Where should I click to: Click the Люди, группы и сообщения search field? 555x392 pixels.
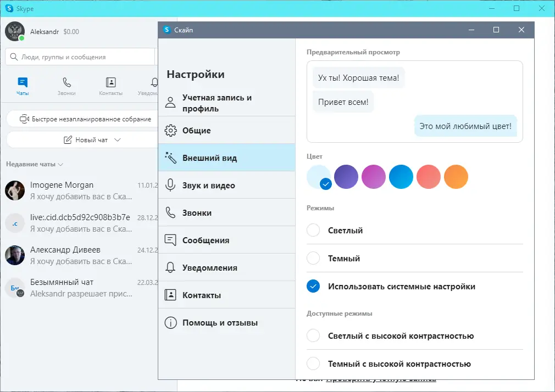pos(80,57)
